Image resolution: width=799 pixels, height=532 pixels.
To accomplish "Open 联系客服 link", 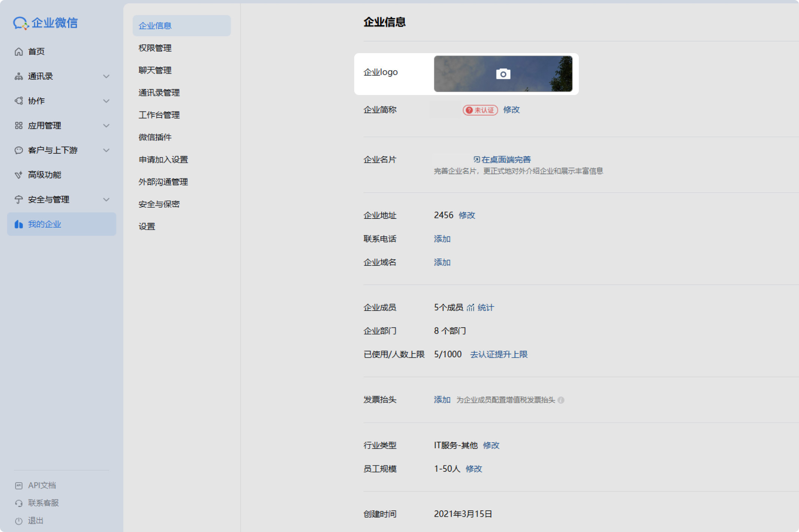I will pos(43,503).
